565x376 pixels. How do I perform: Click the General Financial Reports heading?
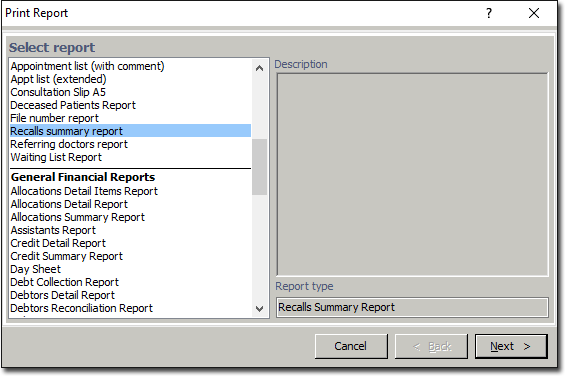coord(83,177)
